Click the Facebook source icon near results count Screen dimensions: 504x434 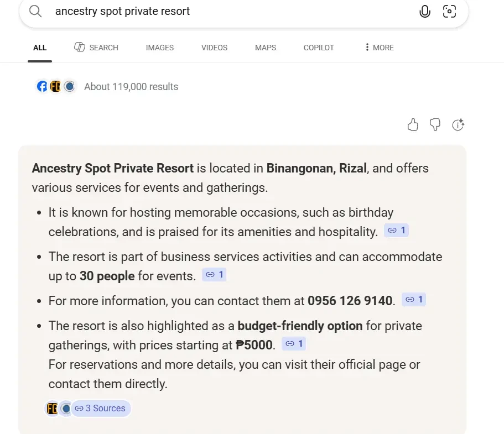coord(42,86)
